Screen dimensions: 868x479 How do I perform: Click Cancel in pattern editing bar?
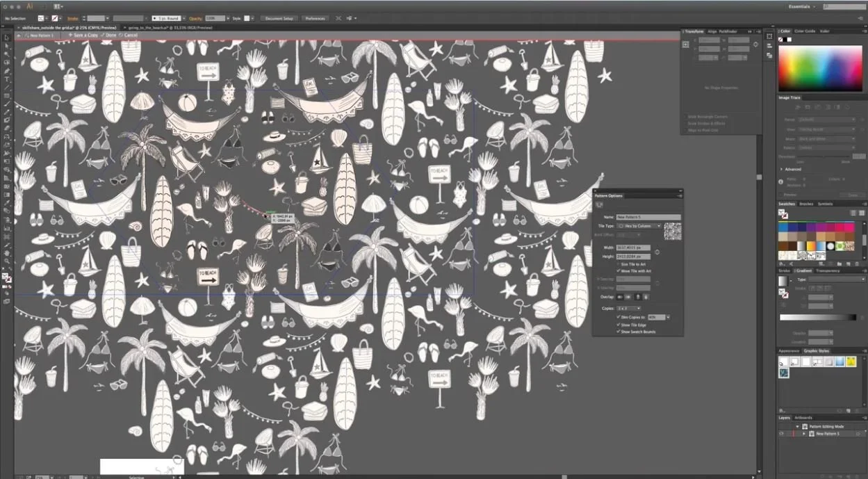point(129,35)
